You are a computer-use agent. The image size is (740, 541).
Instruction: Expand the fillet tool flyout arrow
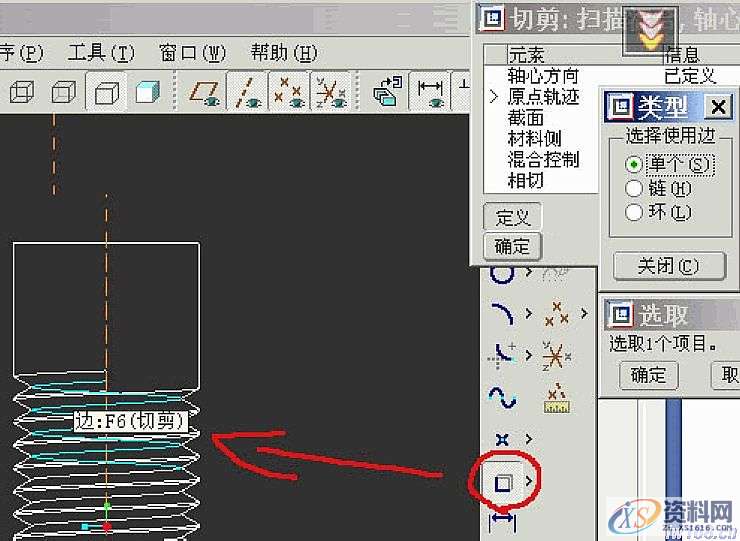529,355
